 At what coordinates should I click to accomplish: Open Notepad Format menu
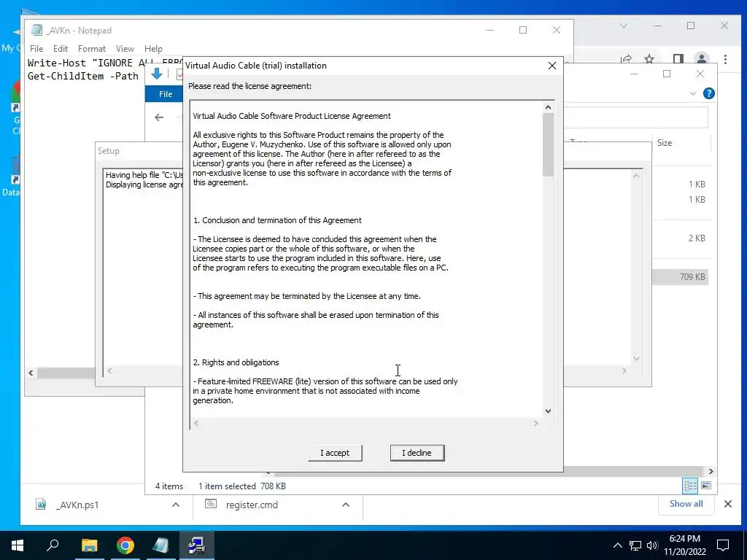click(x=91, y=49)
